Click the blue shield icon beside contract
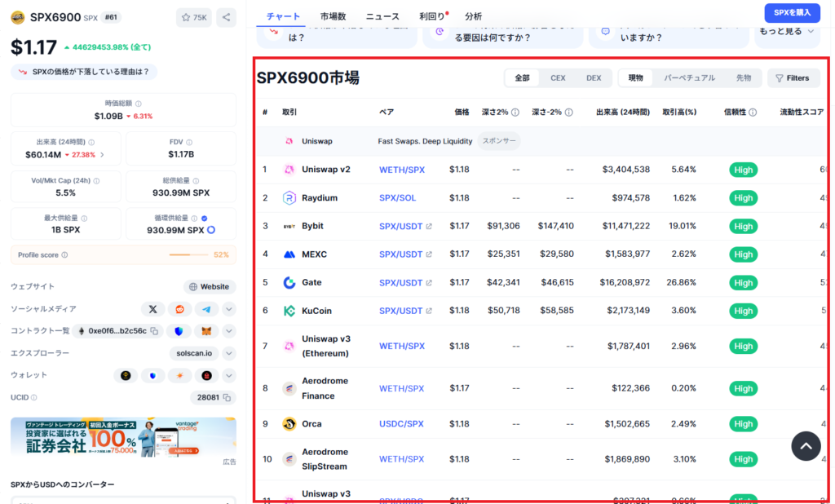The image size is (835, 504). tap(179, 331)
